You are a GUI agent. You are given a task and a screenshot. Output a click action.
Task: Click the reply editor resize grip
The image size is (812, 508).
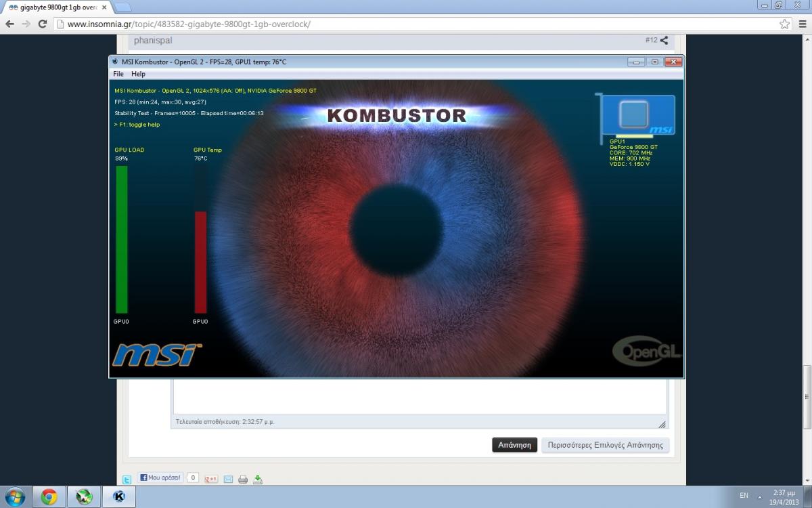tap(662, 425)
